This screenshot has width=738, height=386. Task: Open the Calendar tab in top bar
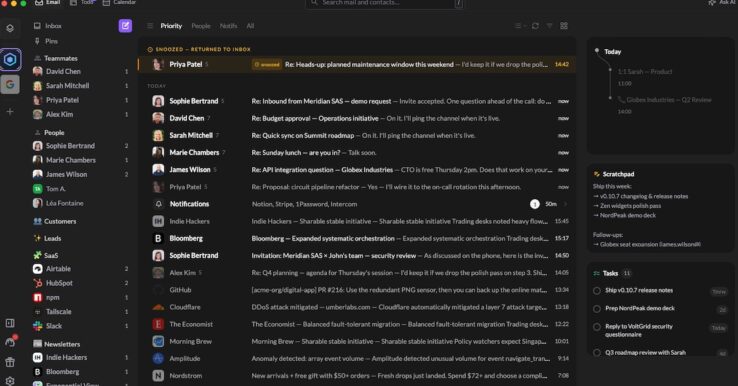tap(120, 2)
